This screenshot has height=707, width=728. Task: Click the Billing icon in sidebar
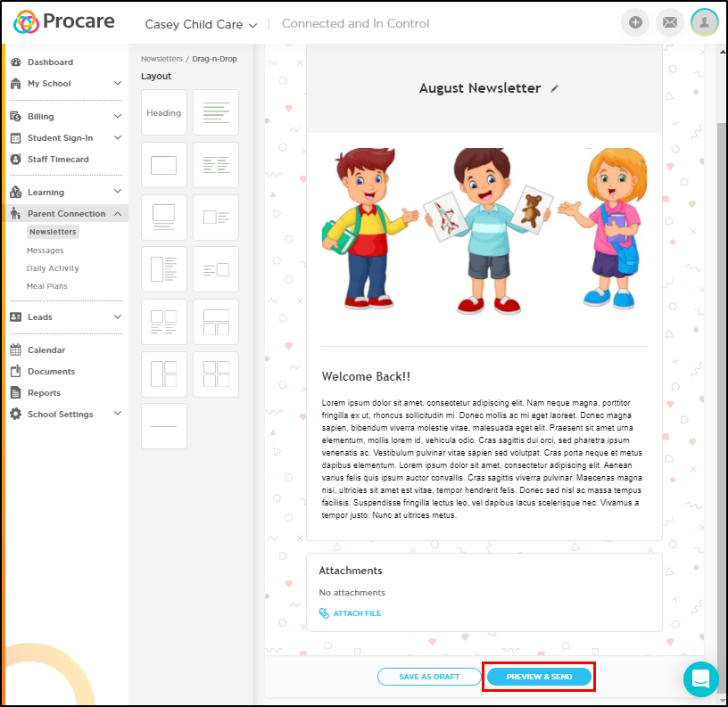click(x=16, y=117)
